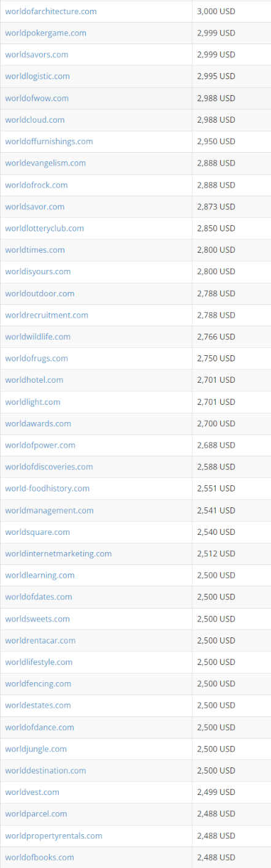Viewport: 271px width, 868px height.
Task: Open worldhotel.com link
Action: pos(34,380)
